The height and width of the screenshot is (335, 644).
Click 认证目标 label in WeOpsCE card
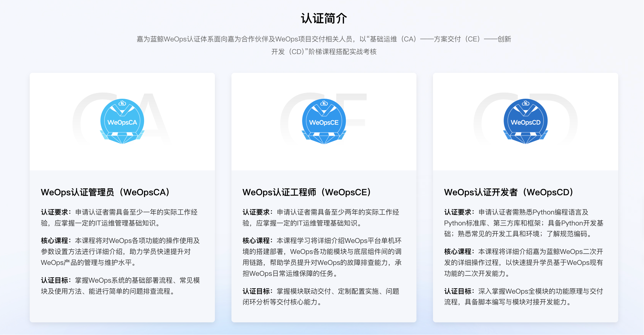pyautogui.click(x=256, y=291)
